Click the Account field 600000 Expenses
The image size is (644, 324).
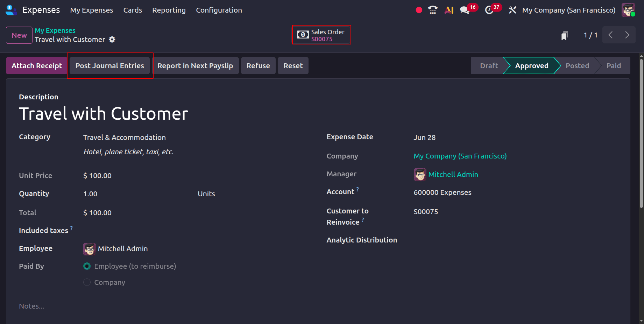[x=443, y=192]
